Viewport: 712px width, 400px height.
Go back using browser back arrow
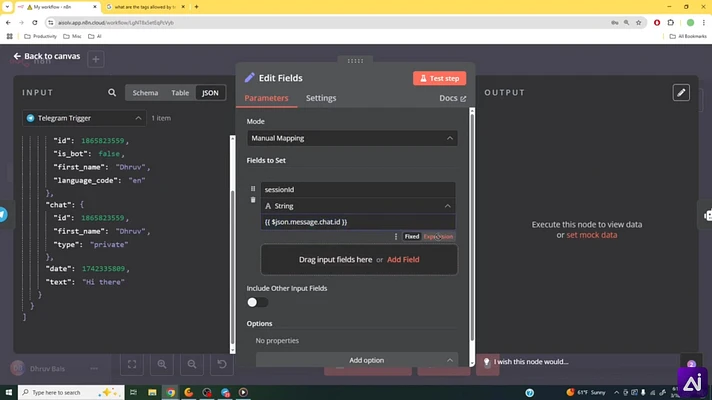8,22
